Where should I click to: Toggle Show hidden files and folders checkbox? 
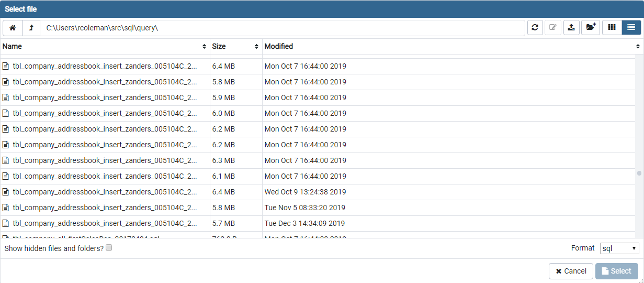(x=109, y=248)
